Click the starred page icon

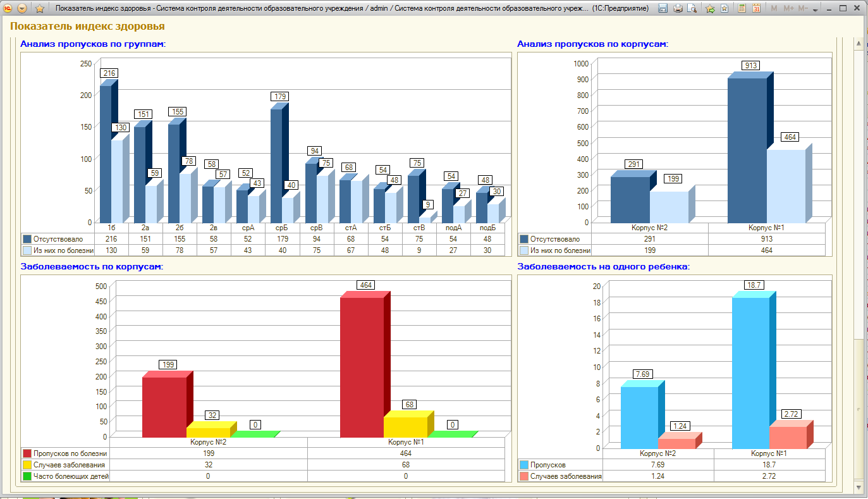pyautogui.click(x=724, y=9)
